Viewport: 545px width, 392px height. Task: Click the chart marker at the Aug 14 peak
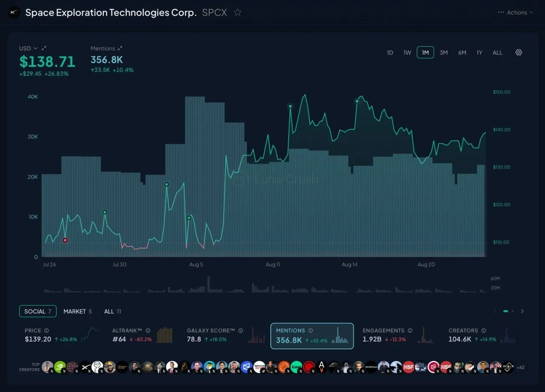click(x=357, y=101)
